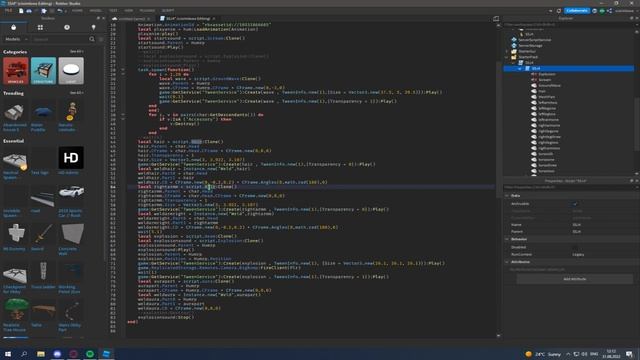Click the Roblox Studio taskbar icon

(x=106, y=354)
